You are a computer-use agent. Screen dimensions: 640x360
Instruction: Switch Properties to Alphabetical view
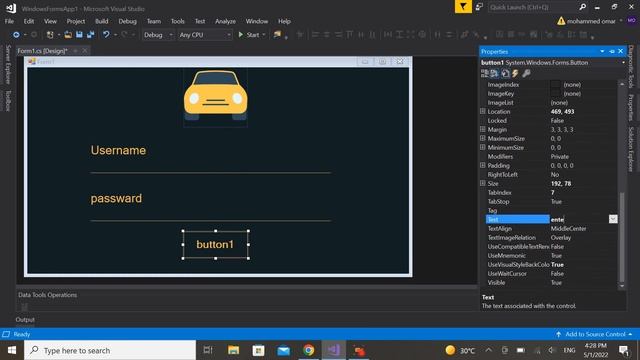tap(495, 73)
